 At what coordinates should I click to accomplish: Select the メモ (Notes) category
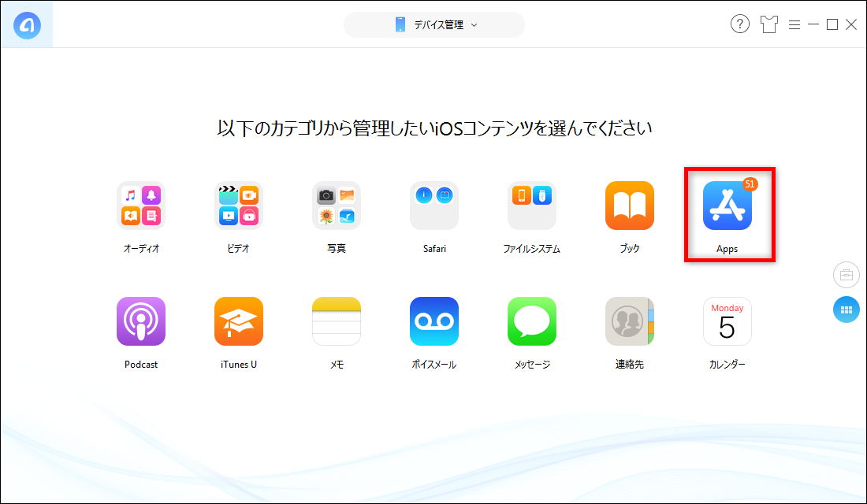(337, 321)
